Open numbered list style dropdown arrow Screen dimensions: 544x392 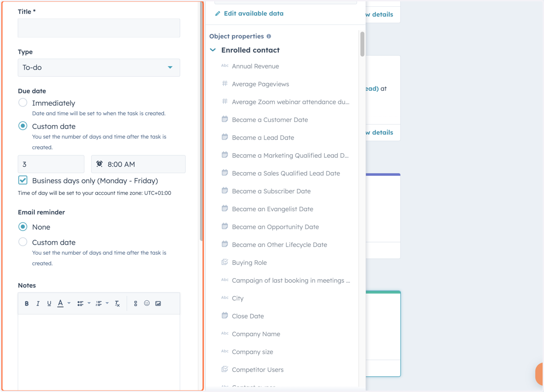(x=107, y=303)
